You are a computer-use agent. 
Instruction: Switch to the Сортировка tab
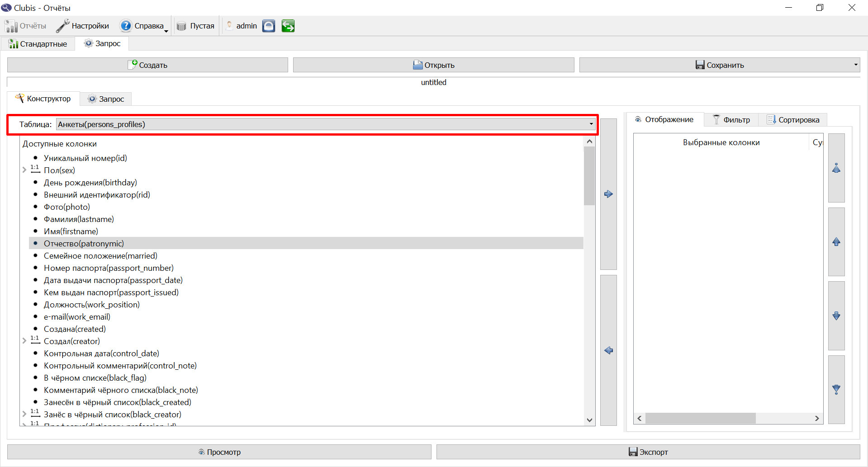coord(793,120)
